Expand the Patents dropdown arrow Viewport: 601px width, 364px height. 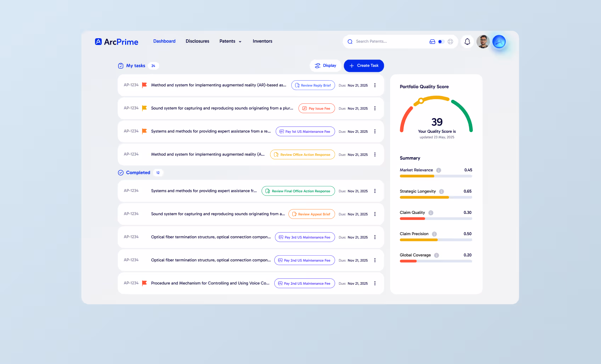240,42
